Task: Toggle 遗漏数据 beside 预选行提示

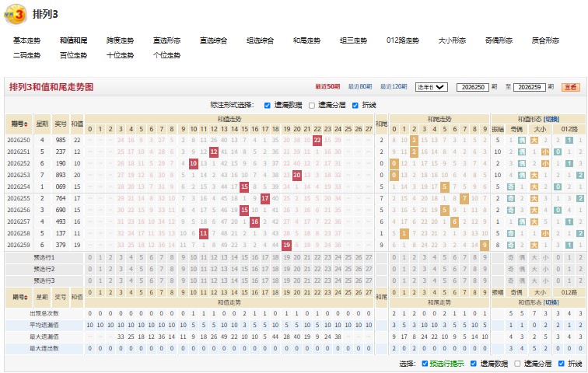Action: pos(473,363)
